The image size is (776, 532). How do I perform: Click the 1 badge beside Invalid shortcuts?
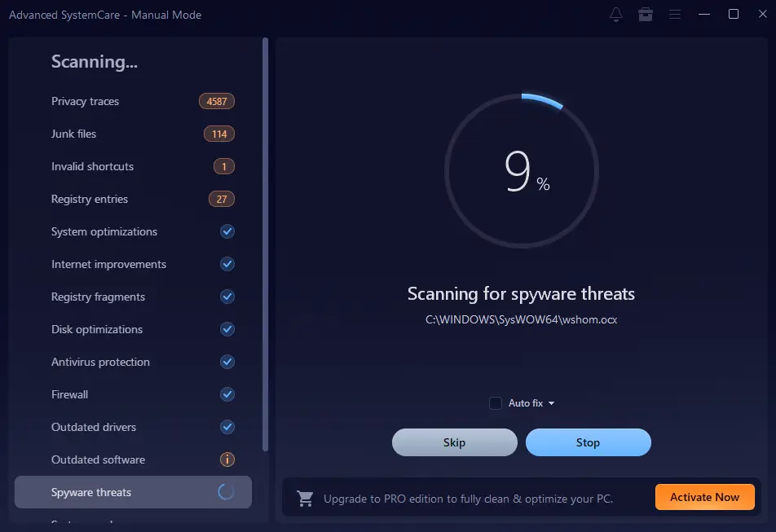tap(226, 166)
